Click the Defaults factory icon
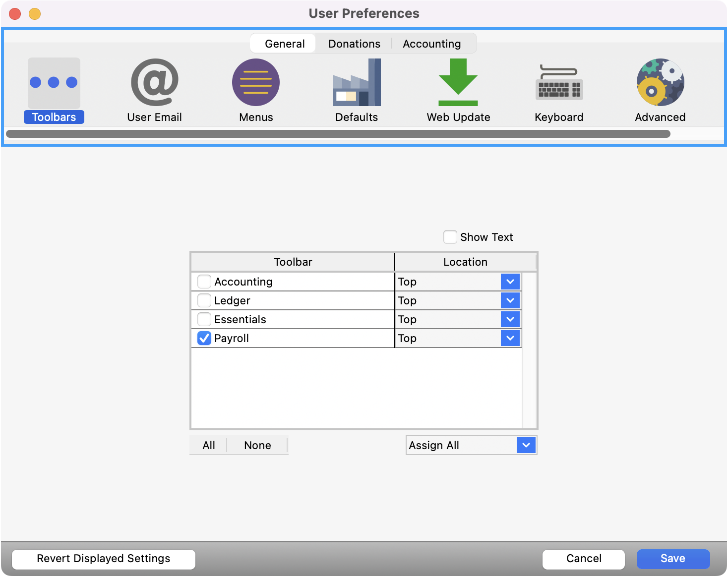The image size is (728, 576). click(357, 83)
